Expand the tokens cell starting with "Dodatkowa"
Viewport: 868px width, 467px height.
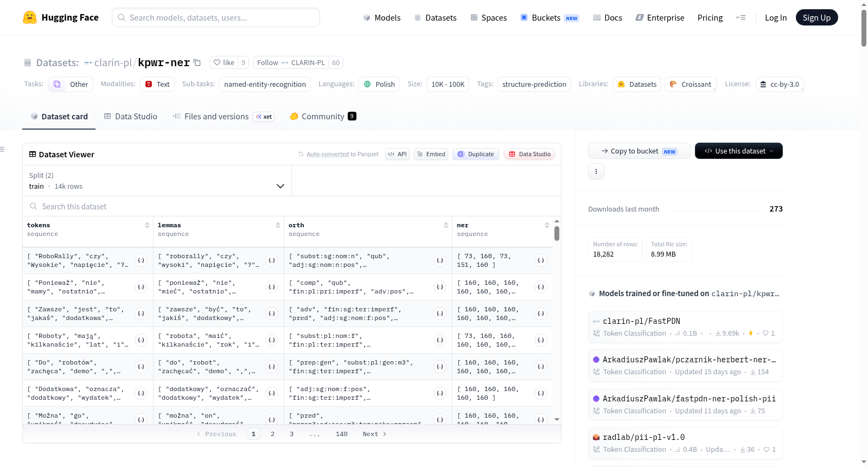pyautogui.click(x=141, y=393)
